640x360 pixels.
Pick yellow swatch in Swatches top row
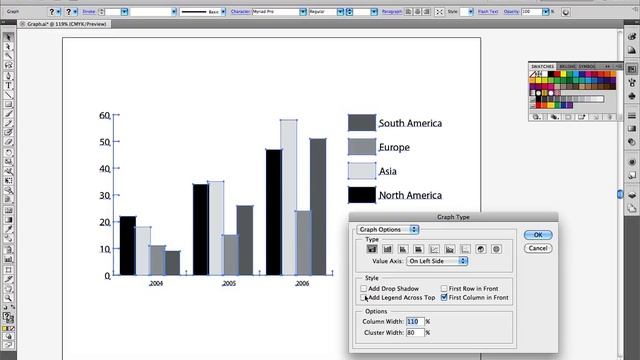(x=563, y=74)
